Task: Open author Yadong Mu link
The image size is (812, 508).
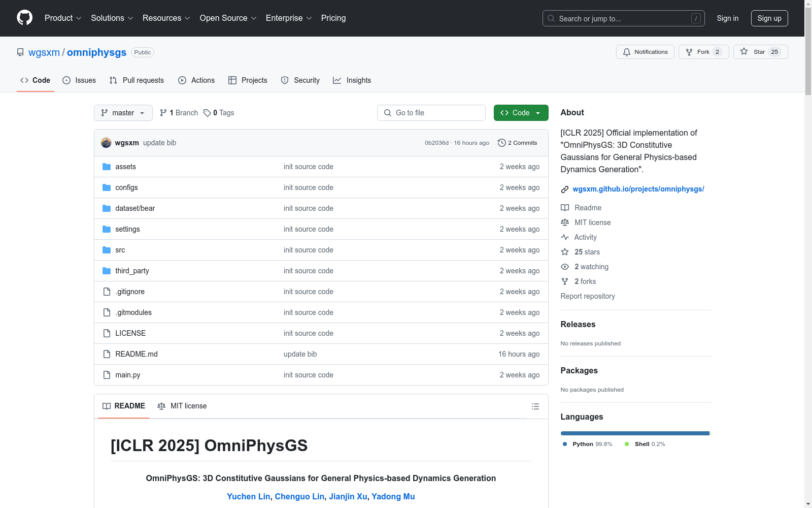Action: tap(393, 496)
